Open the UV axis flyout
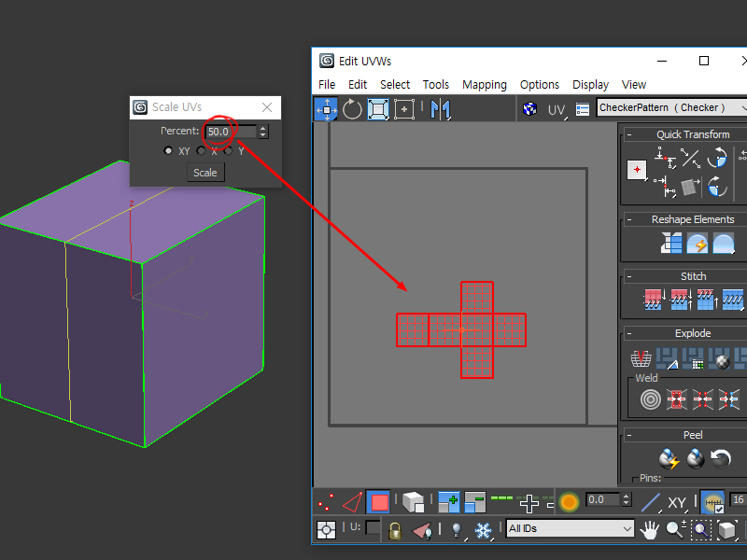Screen dimensions: 747x560 [557, 110]
